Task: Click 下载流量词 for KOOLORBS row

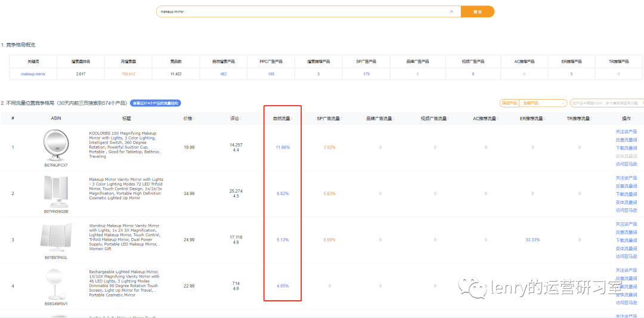Action: (x=626, y=147)
